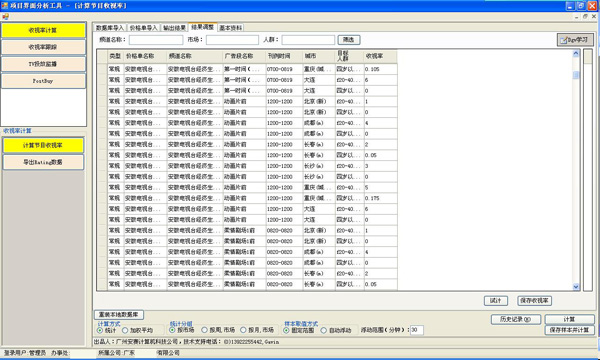
Task: Click the yellow 计算节目收视率 button
Action: click(43, 145)
